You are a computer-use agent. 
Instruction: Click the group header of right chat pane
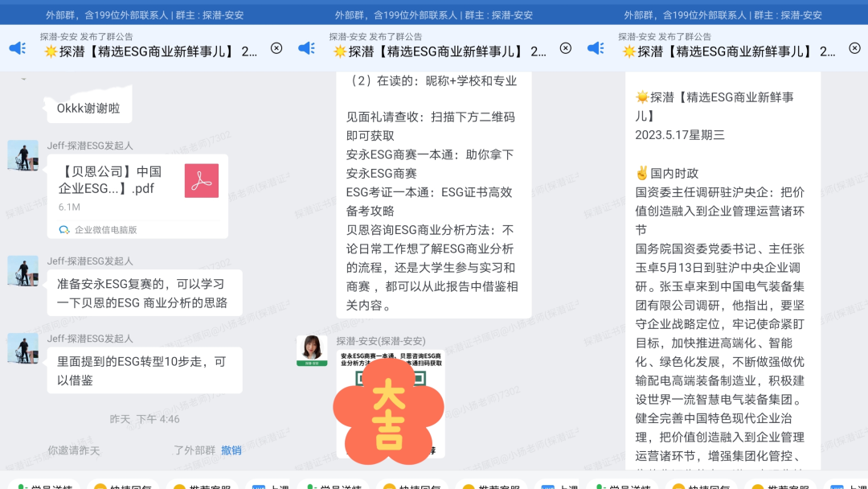pos(723,15)
